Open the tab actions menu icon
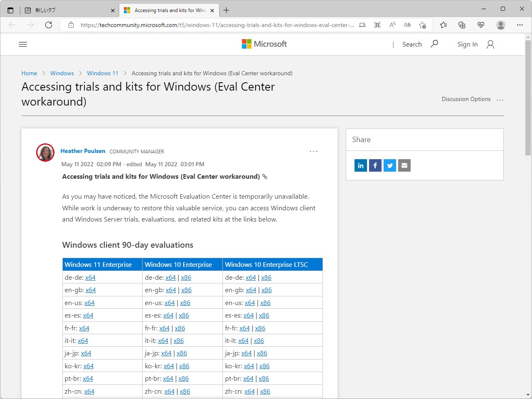 coord(10,10)
